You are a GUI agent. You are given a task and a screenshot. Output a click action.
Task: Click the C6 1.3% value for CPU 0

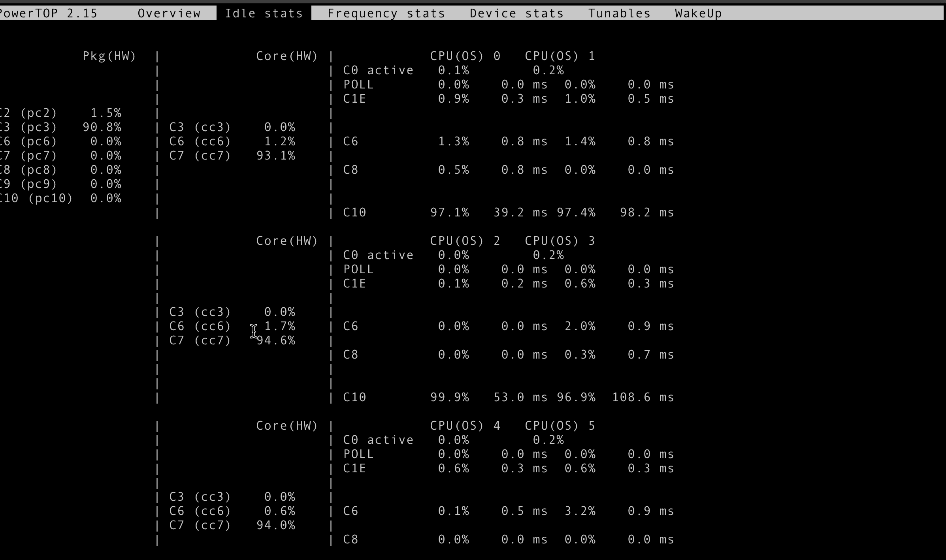tap(454, 141)
